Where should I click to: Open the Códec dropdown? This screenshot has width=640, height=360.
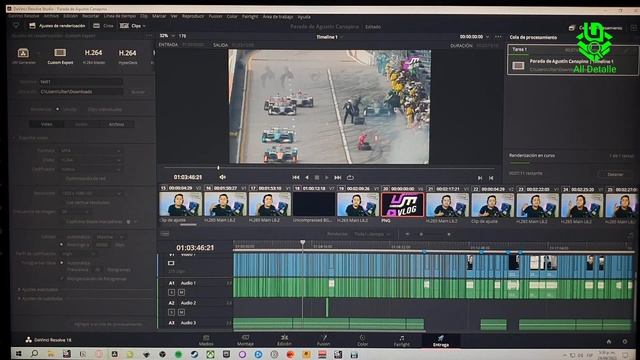point(91,160)
